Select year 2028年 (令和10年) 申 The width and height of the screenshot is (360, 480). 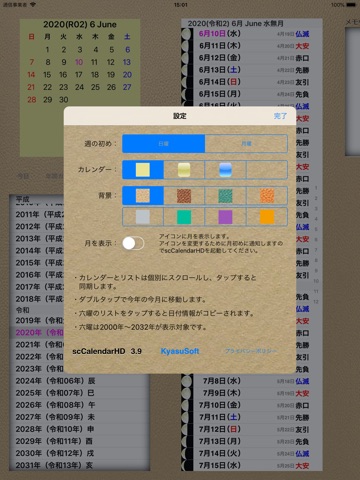(79, 429)
